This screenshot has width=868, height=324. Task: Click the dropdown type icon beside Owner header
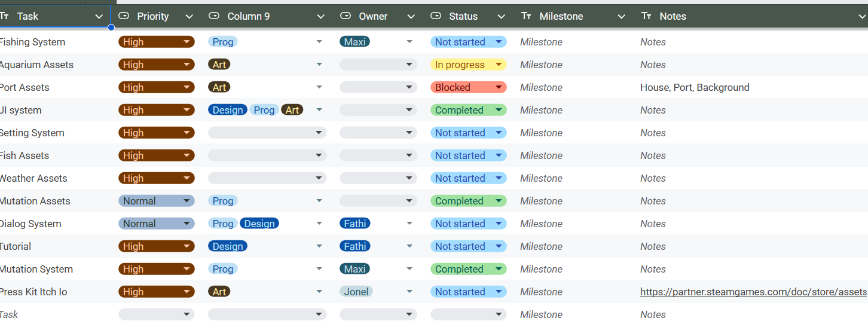[x=346, y=16]
